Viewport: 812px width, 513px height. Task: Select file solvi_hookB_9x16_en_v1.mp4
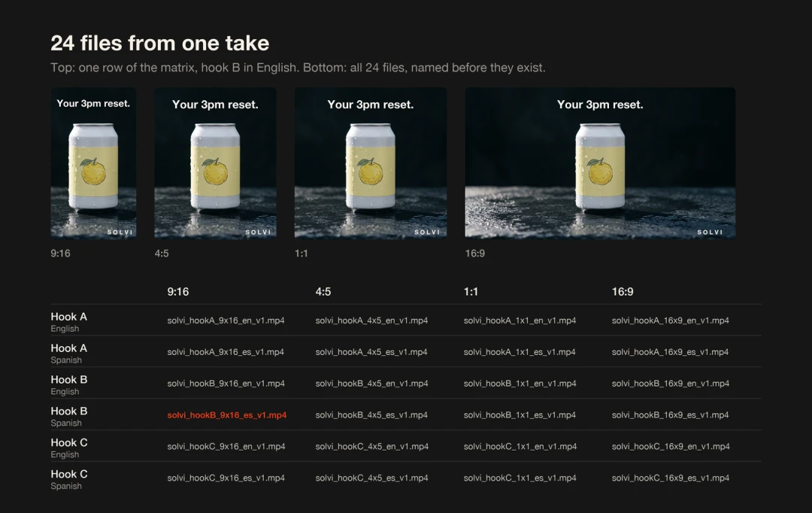point(226,384)
